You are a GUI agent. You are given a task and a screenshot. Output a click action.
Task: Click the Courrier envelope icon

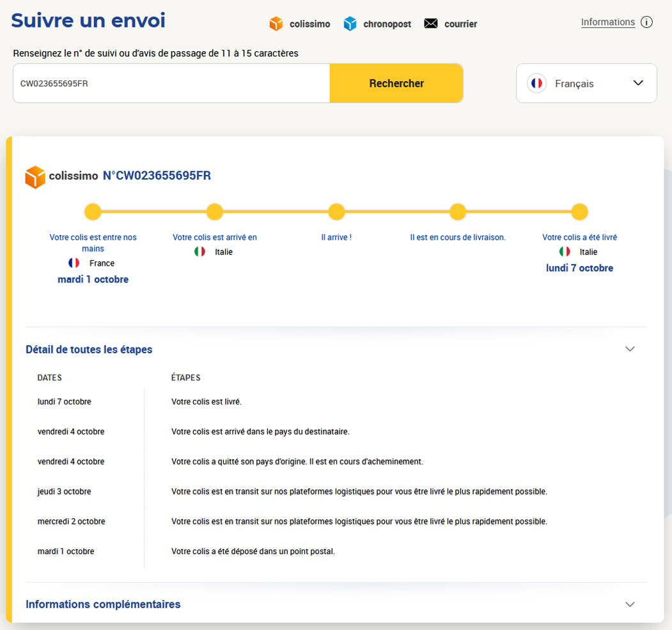(x=431, y=24)
